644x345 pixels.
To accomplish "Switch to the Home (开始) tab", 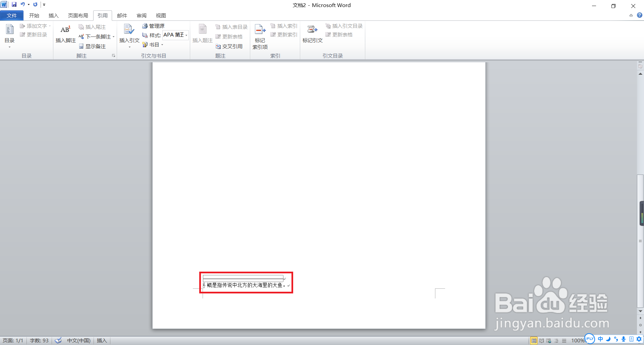I will coord(34,15).
